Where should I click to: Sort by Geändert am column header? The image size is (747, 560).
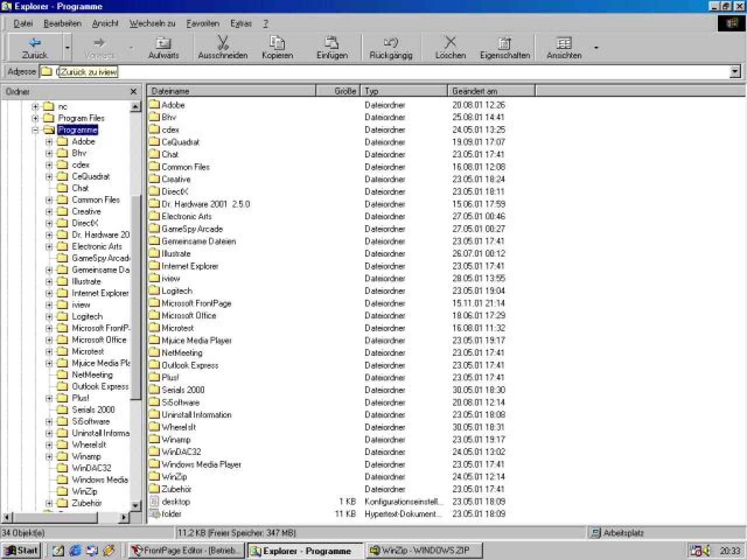pyautogui.click(x=491, y=91)
